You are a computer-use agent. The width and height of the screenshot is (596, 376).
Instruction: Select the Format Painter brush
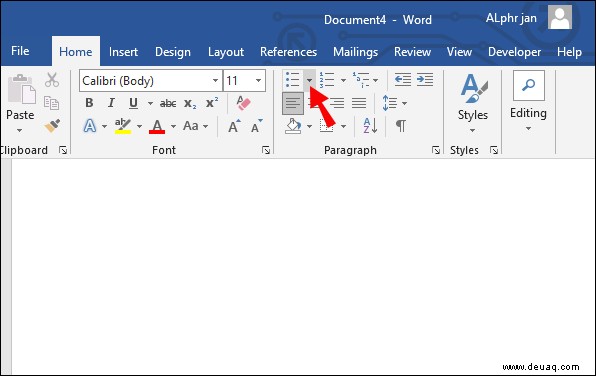point(52,125)
